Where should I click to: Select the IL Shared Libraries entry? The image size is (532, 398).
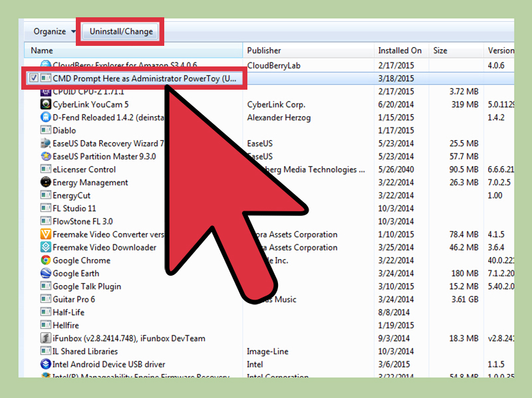pos(85,351)
